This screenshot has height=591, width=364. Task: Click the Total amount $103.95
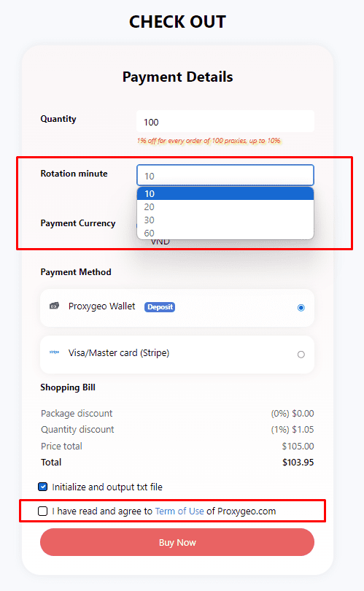[298, 463]
